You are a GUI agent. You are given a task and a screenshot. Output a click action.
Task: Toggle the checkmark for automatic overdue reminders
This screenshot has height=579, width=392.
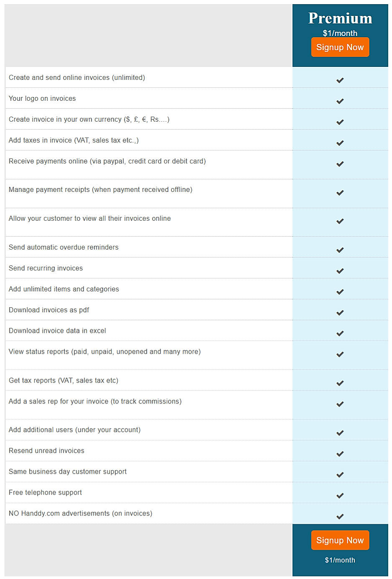coord(340,250)
